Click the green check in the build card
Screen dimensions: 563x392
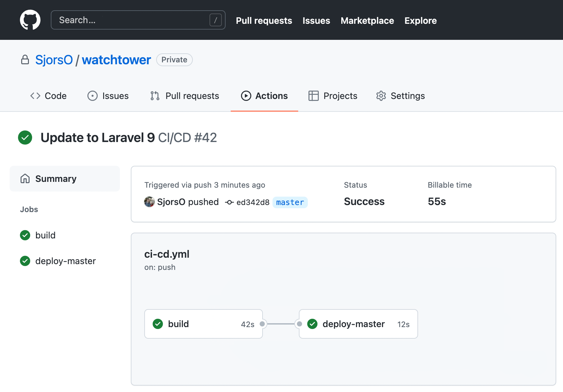158,324
